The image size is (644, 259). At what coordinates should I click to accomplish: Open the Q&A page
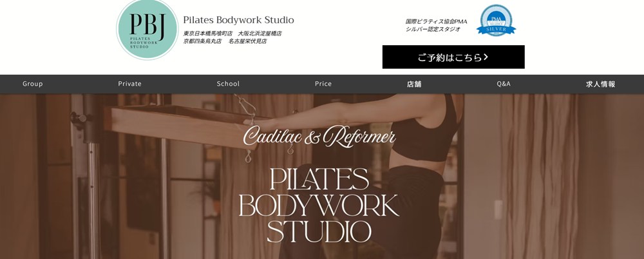coord(504,84)
